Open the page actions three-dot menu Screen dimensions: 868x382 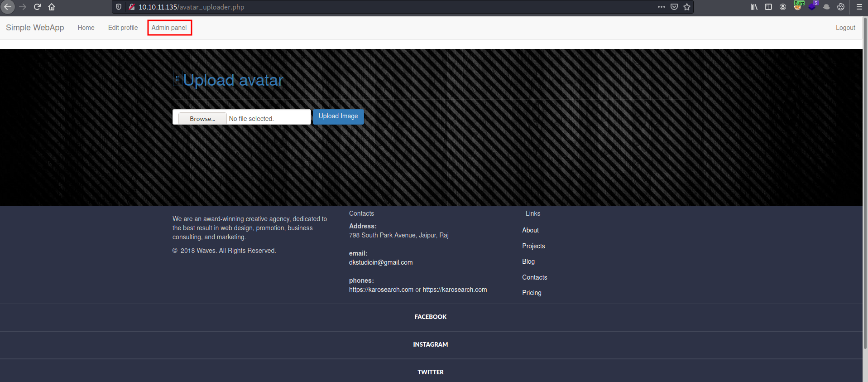point(662,7)
